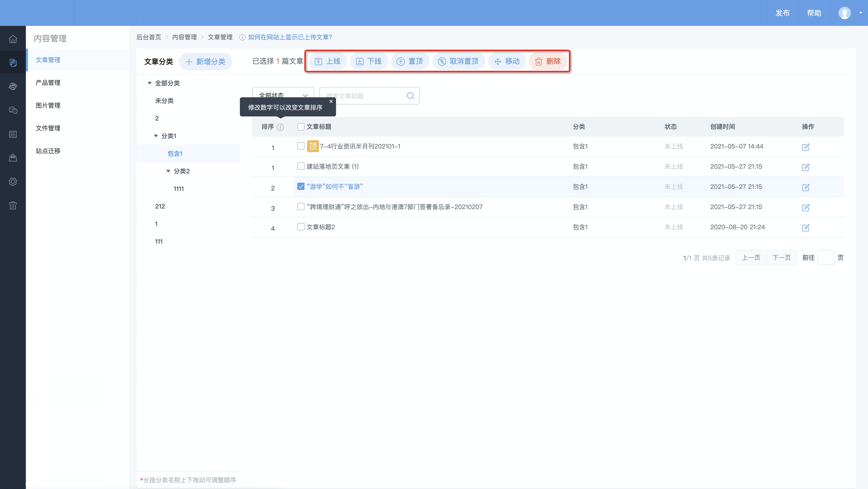Open 产品管理 in the side menu
This screenshot has height=489, width=868.
click(x=48, y=83)
